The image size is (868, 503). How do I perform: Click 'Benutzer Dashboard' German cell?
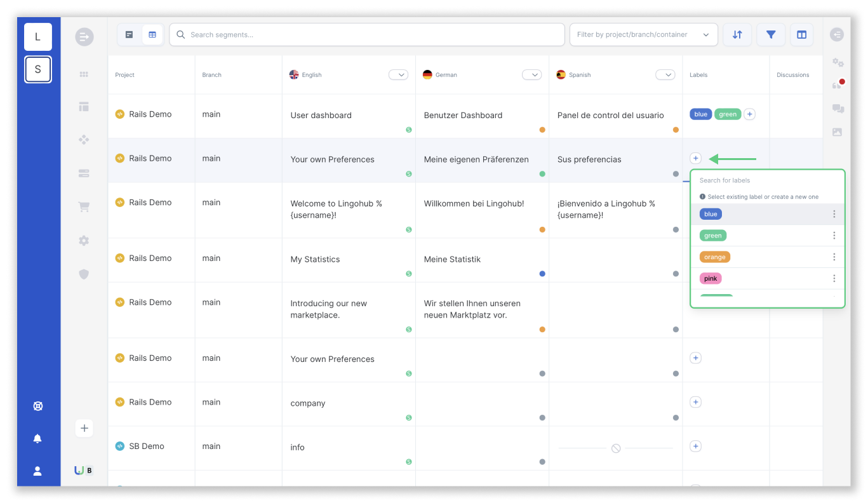[x=482, y=116]
